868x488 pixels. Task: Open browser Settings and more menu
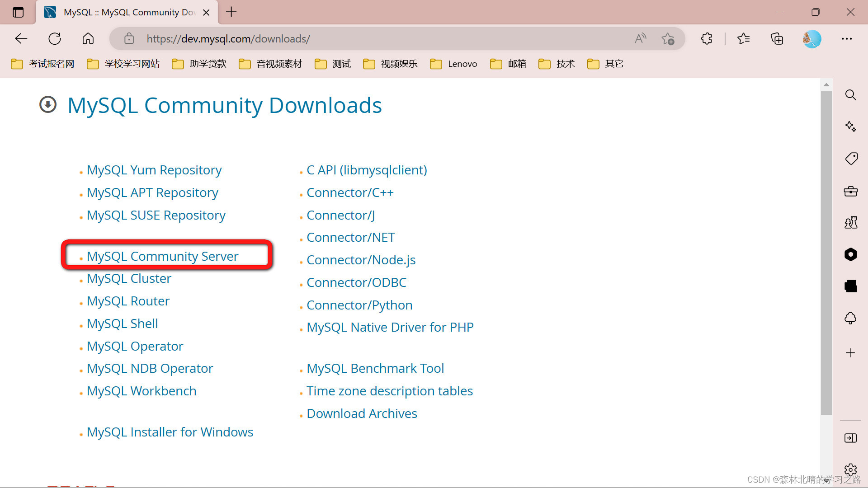tap(846, 39)
